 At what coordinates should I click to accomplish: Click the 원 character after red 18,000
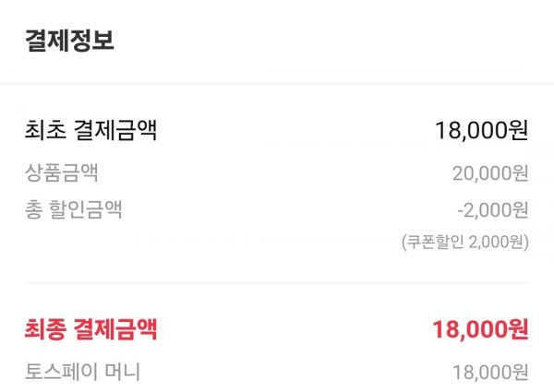(x=518, y=329)
